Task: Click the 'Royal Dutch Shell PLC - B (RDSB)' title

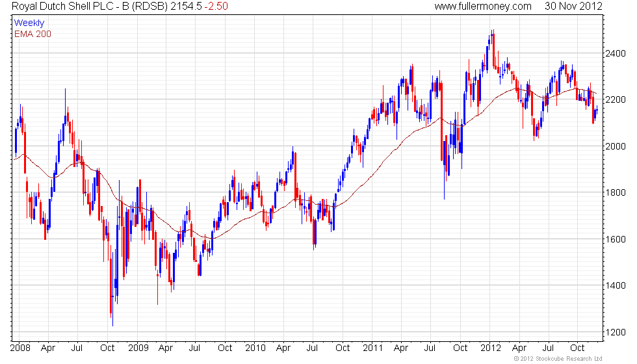Action: click(x=89, y=6)
